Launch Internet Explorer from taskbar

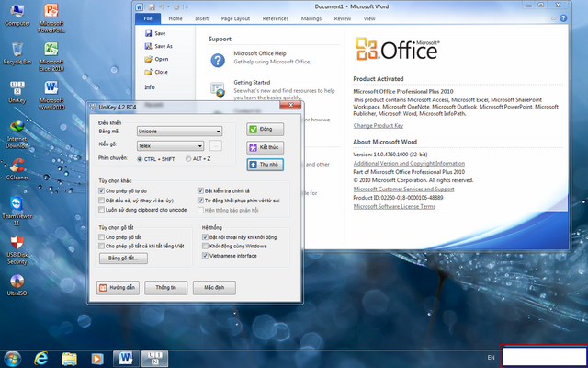[40, 359]
